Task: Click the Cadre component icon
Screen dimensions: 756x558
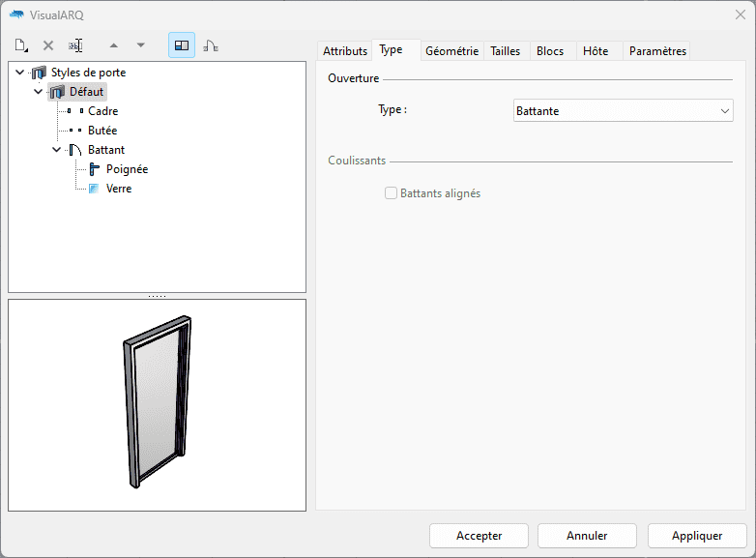Action: (75, 111)
